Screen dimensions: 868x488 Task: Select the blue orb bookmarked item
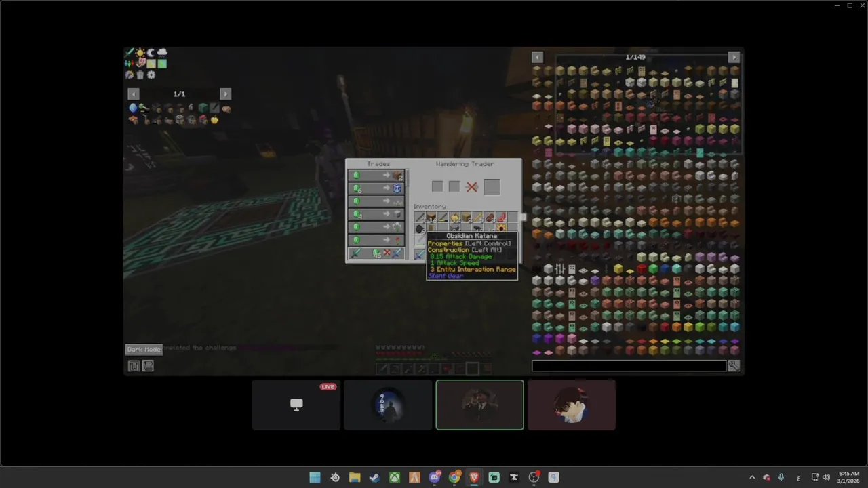pyautogui.click(x=133, y=108)
